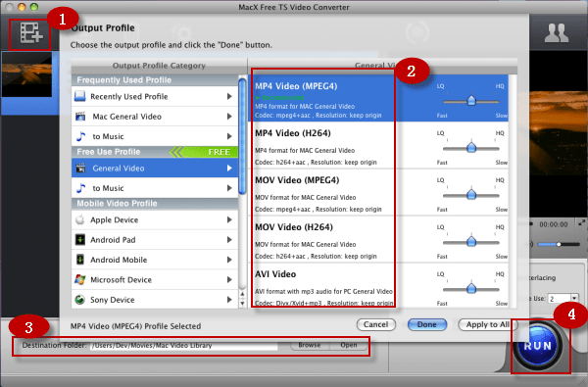Image resolution: width=588 pixels, height=387 pixels.
Task: Adjust MP4 Video (H264) quality slider
Action: point(471,148)
